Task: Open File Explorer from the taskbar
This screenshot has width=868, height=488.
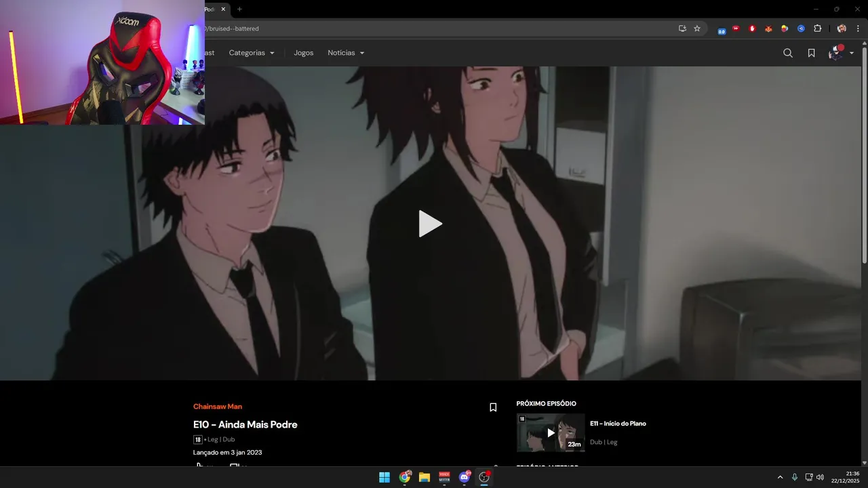Action: tap(425, 477)
